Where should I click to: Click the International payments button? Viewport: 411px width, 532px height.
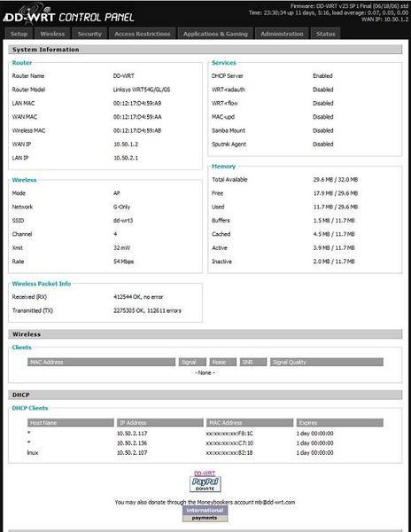205,513
